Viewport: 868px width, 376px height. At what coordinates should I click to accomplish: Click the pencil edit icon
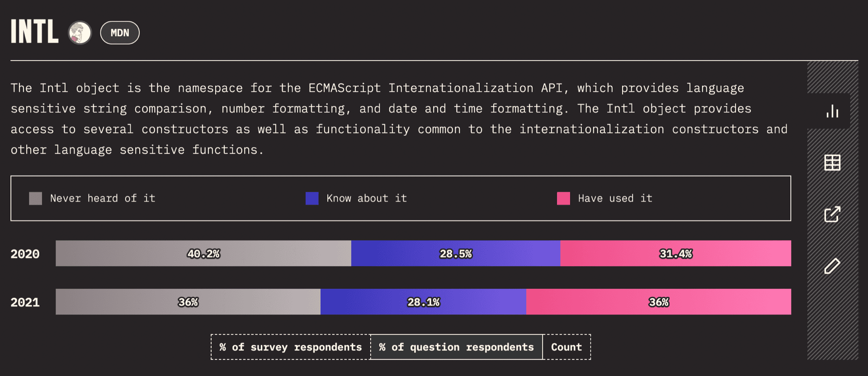832,266
